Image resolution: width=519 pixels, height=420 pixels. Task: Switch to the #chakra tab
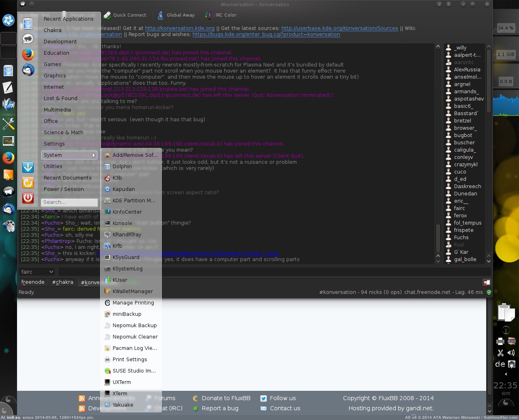click(x=63, y=282)
